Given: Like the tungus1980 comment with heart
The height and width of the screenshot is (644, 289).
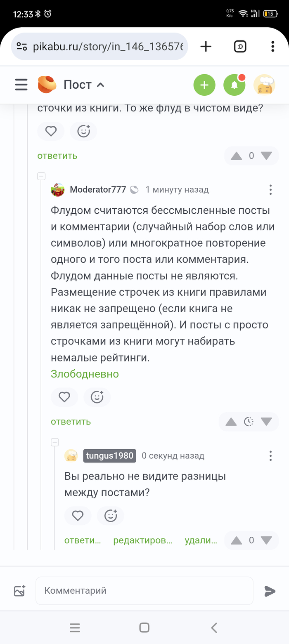Looking at the screenshot, I should (78, 515).
